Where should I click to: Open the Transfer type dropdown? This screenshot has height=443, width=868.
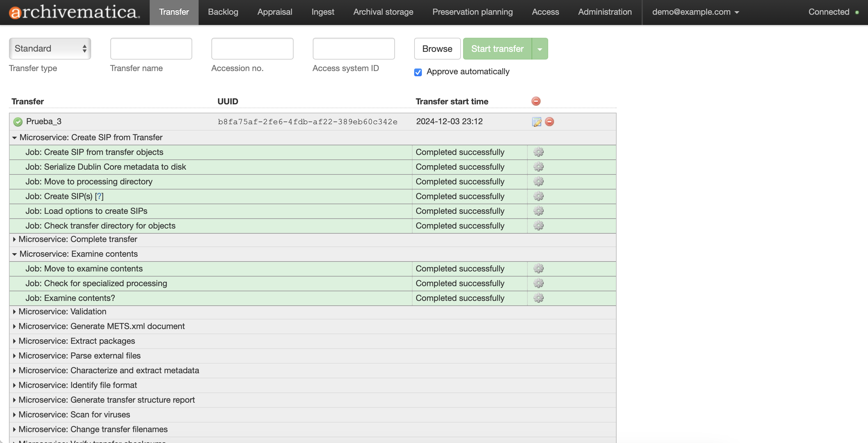click(x=50, y=49)
